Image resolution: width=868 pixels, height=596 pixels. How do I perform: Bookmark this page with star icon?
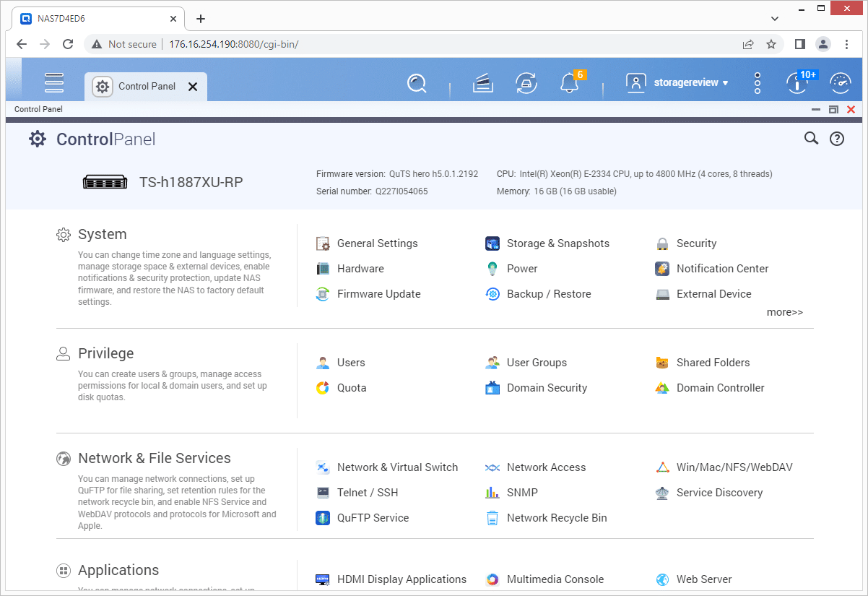[x=771, y=44]
